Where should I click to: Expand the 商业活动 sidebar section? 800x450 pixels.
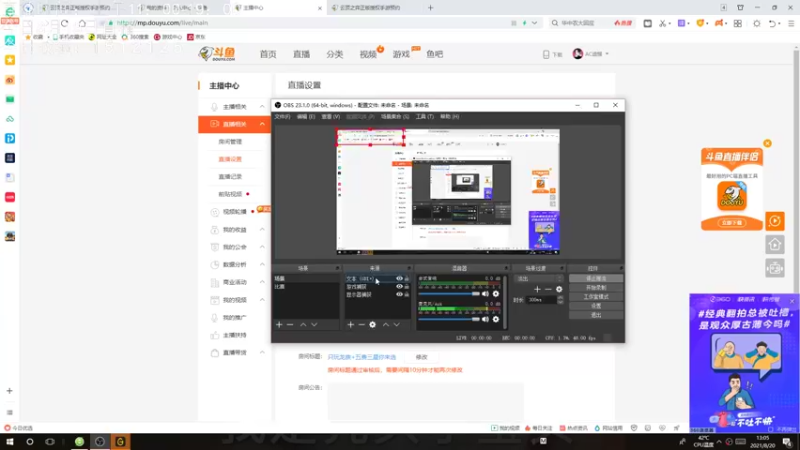click(x=262, y=282)
